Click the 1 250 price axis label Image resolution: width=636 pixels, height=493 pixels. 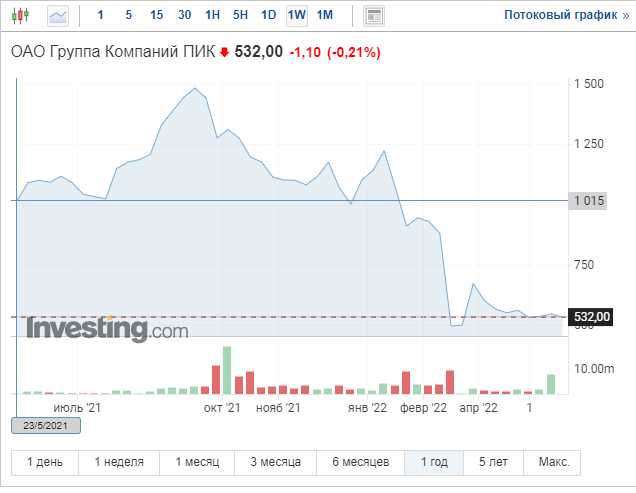pos(589,144)
